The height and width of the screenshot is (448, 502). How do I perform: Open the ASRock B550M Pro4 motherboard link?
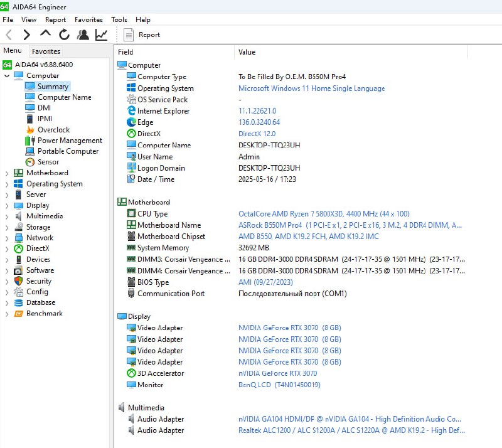coord(350,225)
